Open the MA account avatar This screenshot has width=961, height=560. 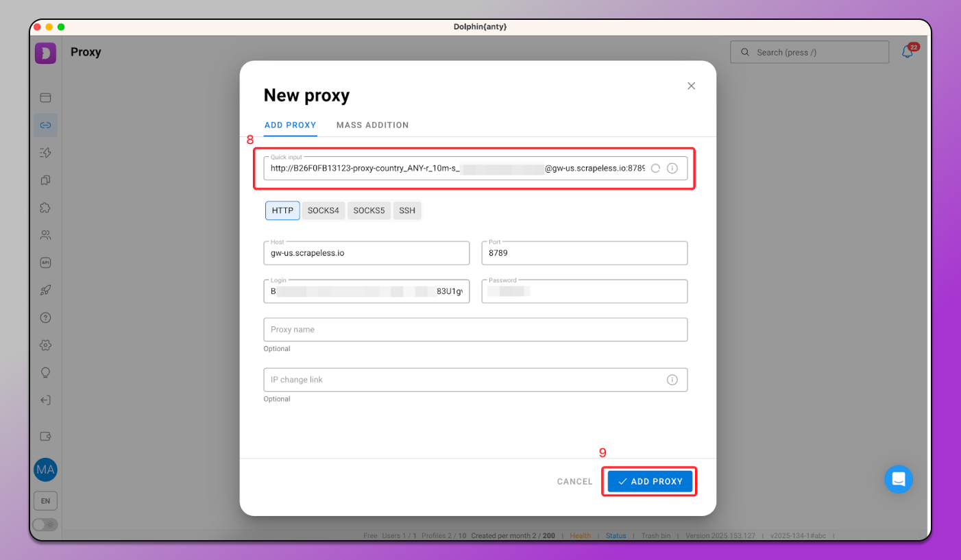point(45,470)
